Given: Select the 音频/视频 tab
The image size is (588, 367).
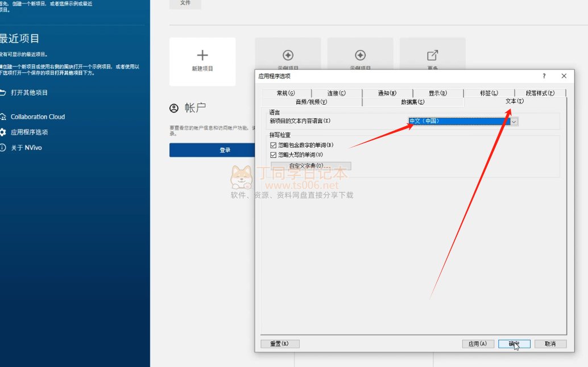Looking at the screenshot, I should [311, 102].
